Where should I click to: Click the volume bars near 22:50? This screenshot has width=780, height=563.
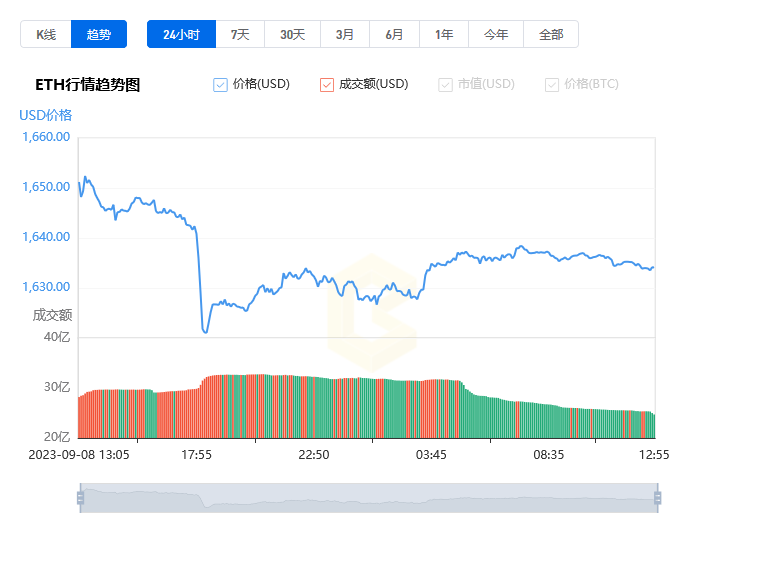pos(314,407)
